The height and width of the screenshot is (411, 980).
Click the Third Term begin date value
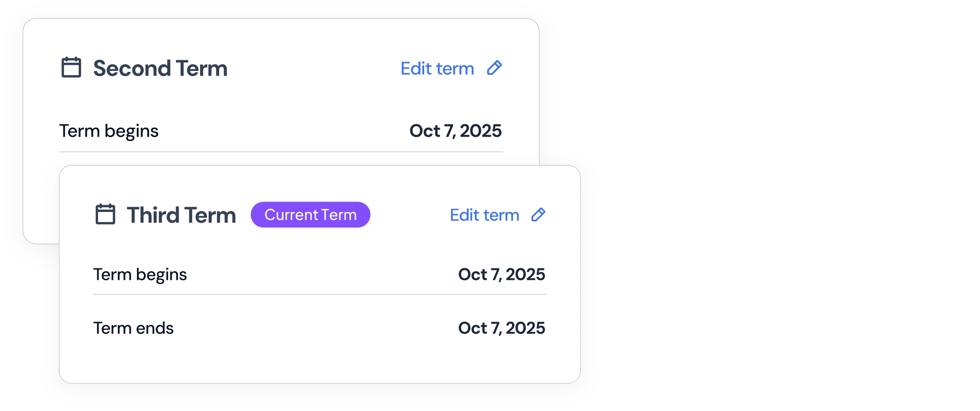point(501,274)
